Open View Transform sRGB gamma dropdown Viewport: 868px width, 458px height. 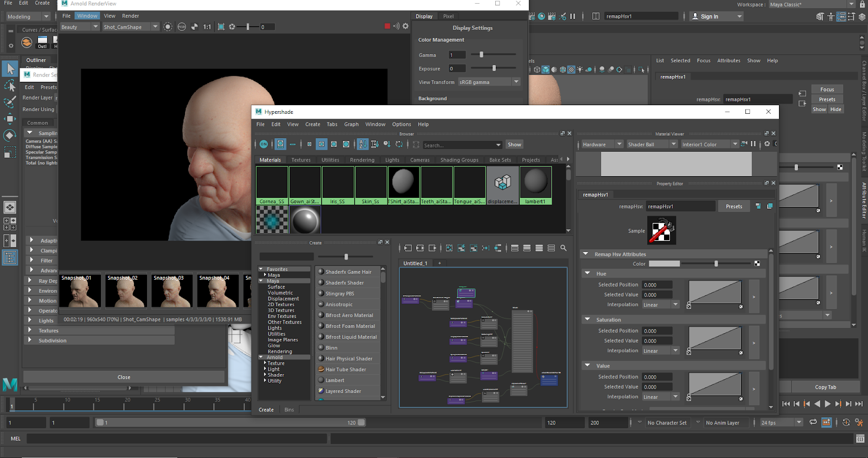489,82
